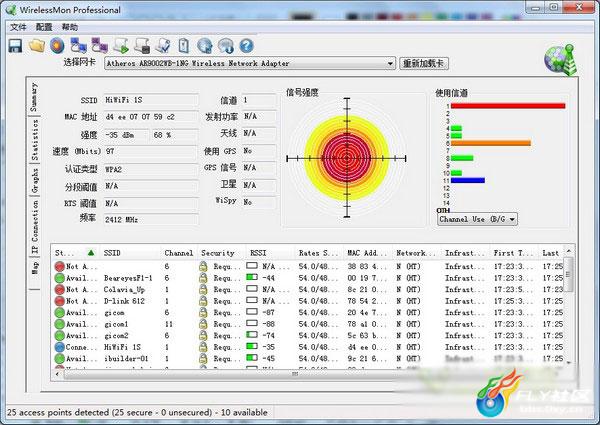This screenshot has width=600, height=425.
Task: Click the vertical scrollbar of the list
Action: pos(569,274)
